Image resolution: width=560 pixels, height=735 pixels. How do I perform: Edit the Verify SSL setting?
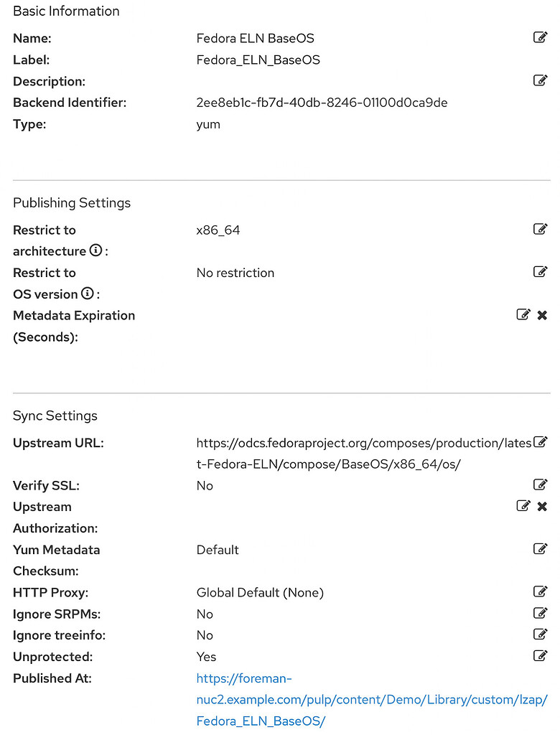click(x=541, y=484)
